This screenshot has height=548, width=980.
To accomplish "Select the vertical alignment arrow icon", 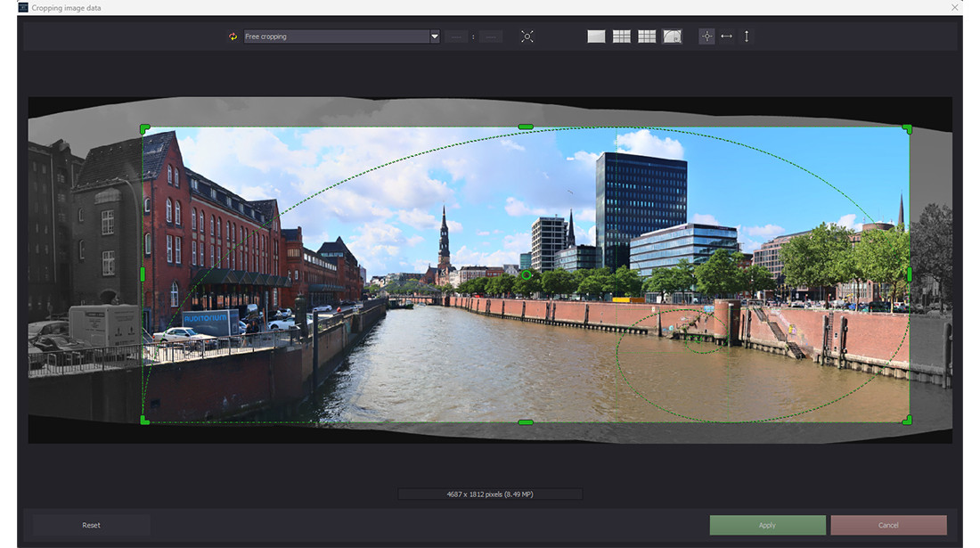I will (747, 36).
